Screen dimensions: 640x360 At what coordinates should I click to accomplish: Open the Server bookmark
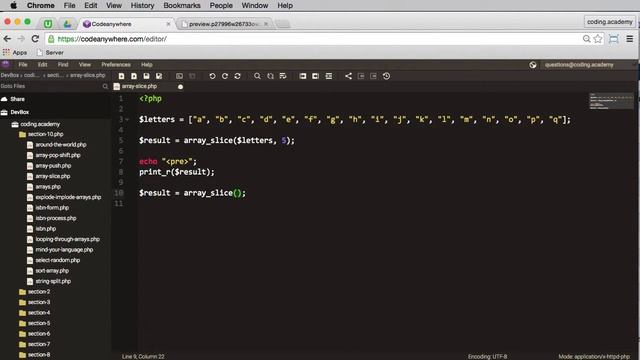pos(50,53)
